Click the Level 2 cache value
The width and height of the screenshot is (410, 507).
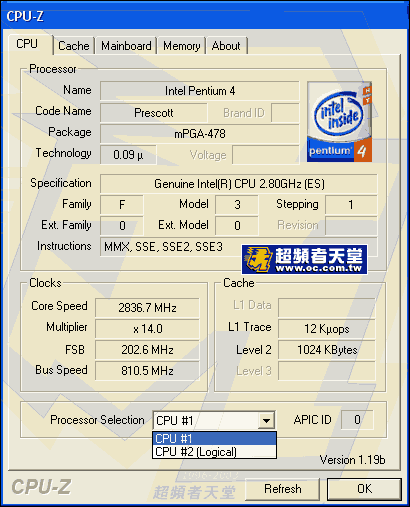[327, 350]
